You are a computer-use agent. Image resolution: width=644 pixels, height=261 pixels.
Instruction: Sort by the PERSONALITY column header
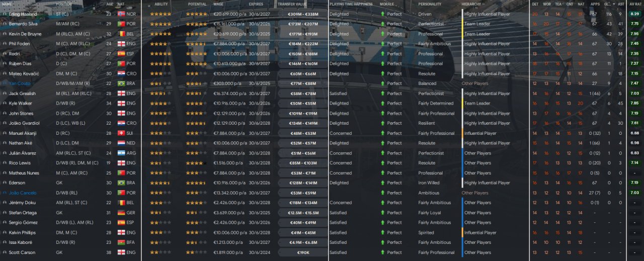tap(430, 4)
